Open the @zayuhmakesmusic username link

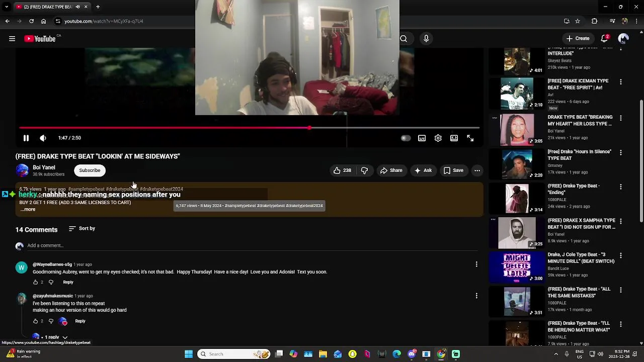point(53,296)
